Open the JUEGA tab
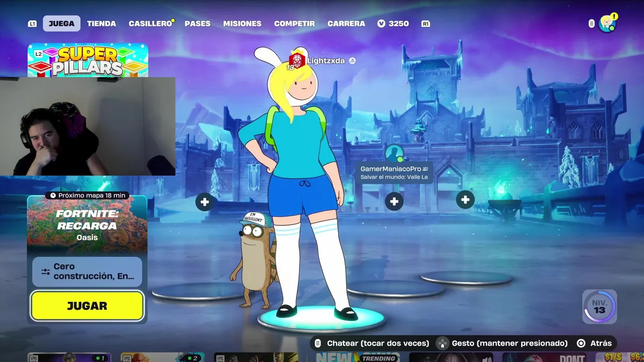The width and height of the screenshot is (644, 362). [x=61, y=24]
